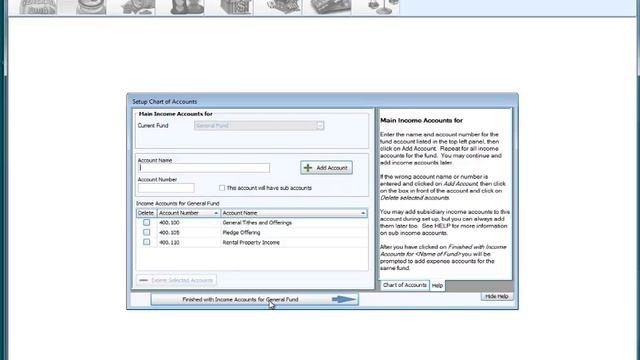Select 'Pledge Offering' name cell
The height and width of the screenshot is (360, 640).
point(294,233)
